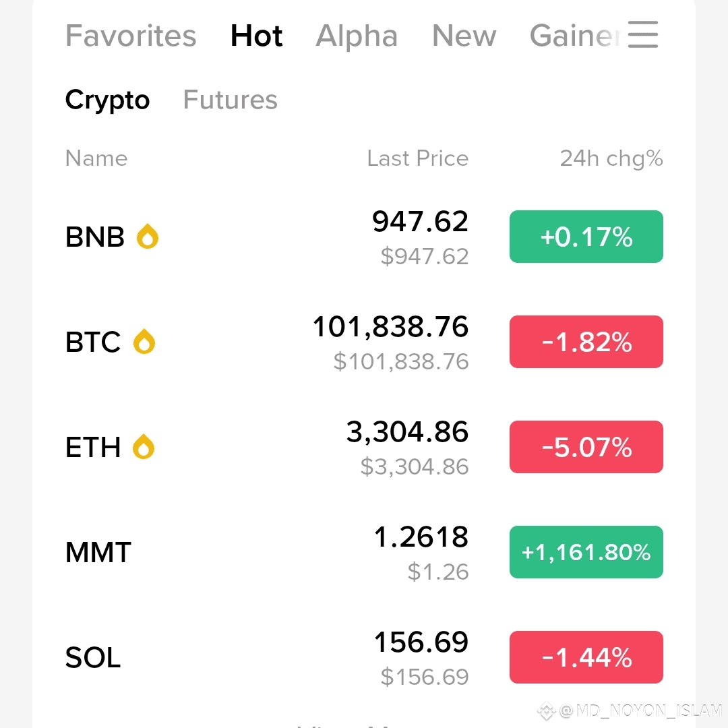The width and height of the screenshot is (728, 728).
Task: Open the SOL coin row
Action: click(364, 657)
